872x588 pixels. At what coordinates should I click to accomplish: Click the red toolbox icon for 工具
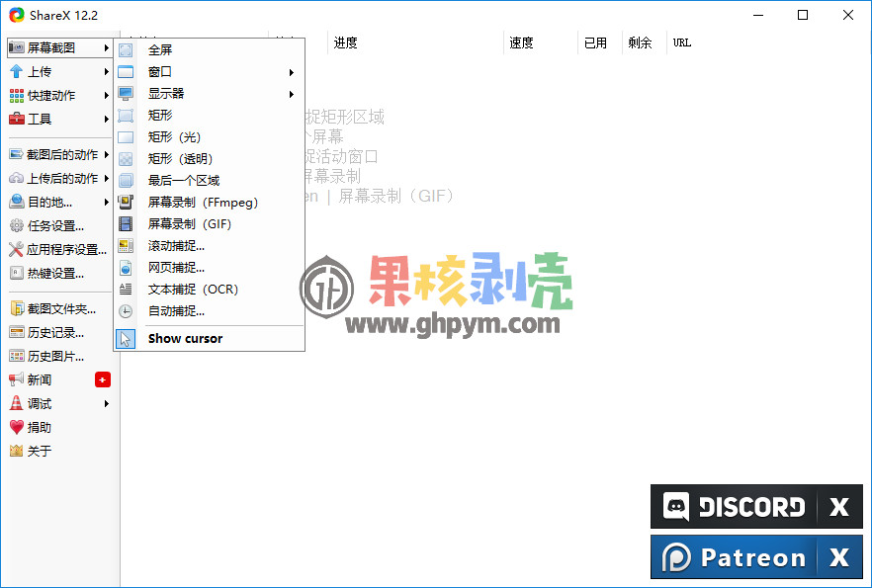pos(17,119)
